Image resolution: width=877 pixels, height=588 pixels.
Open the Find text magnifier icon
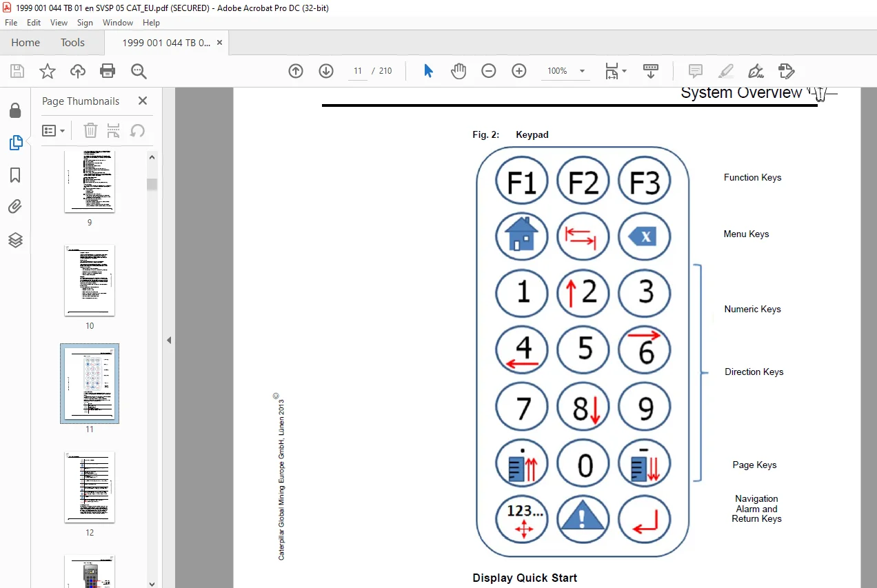(x=139, y=71)
